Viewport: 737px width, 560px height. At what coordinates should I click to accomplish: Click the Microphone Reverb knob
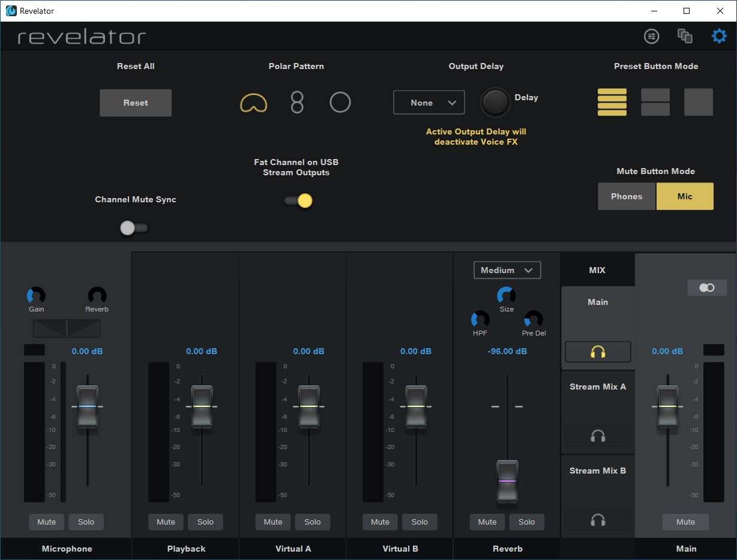click(97, 295)
